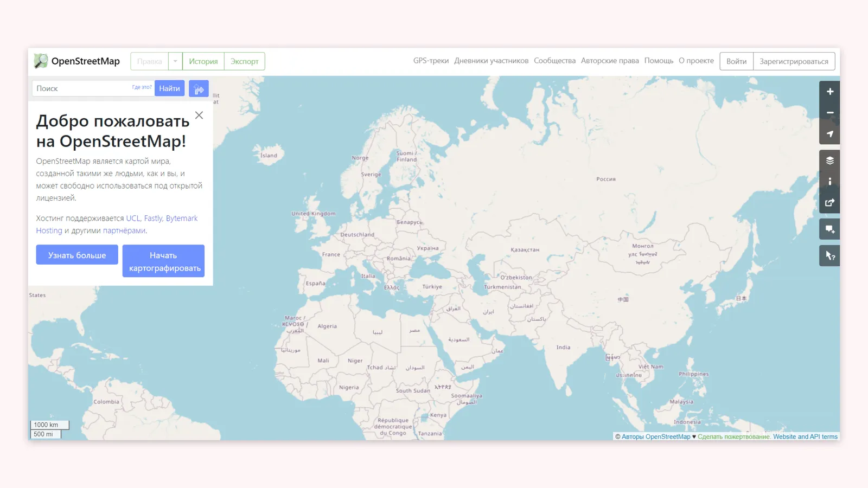The width and height of the screenshot is (868, 488).
Task: Open Авторы OpenStreetMap attribution link
Action: click(656, 436)
